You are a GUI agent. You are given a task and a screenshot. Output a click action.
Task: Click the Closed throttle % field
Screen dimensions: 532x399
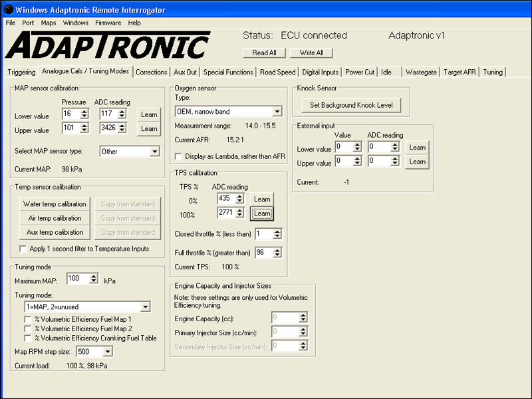click(x=264, y=233)
